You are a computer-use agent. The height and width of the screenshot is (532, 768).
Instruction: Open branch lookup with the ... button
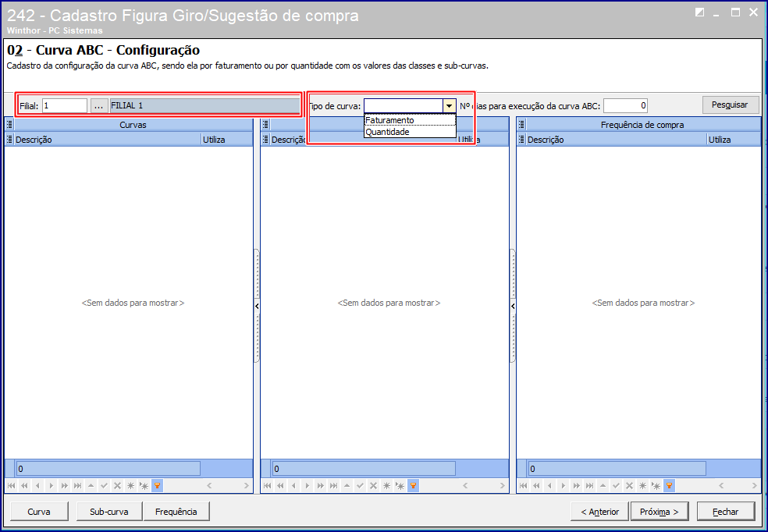click(x=99, y=106)
